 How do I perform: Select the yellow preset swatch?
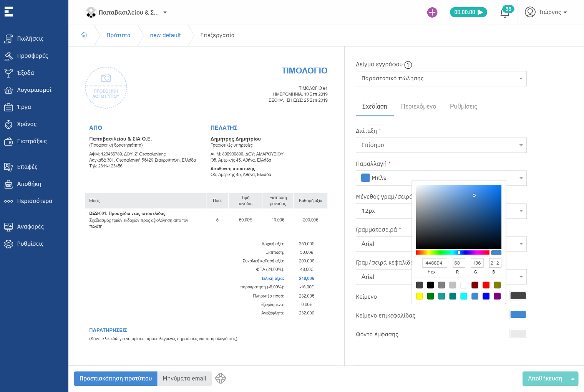[x=420, y=296]
